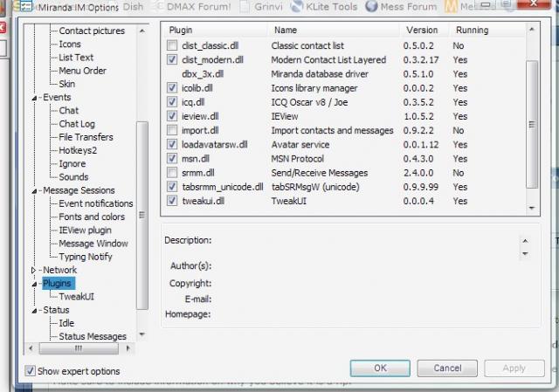Viewport: 559px width, 392px height.
Task: Select Ignore tree item
Action: click(72, 163)
